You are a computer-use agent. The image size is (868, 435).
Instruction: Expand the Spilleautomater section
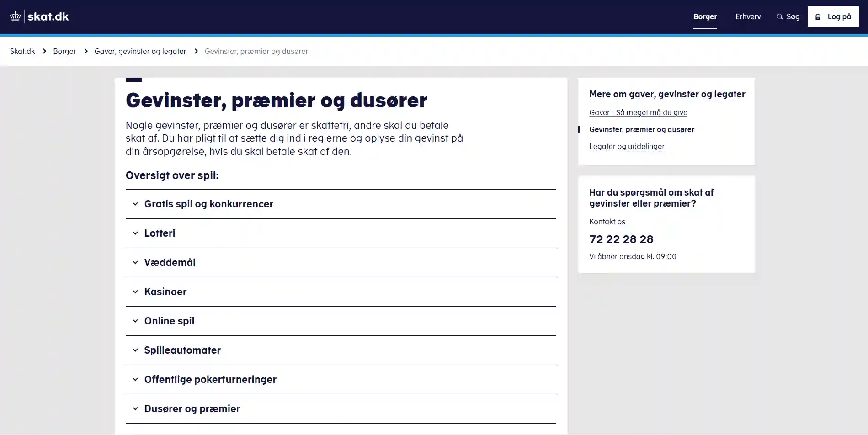[341, 350]
